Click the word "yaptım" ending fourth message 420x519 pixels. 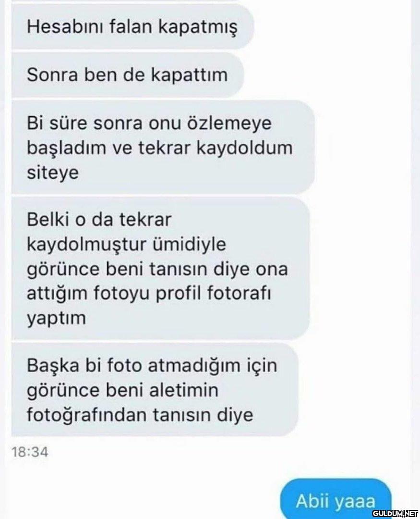pos(56,319)
